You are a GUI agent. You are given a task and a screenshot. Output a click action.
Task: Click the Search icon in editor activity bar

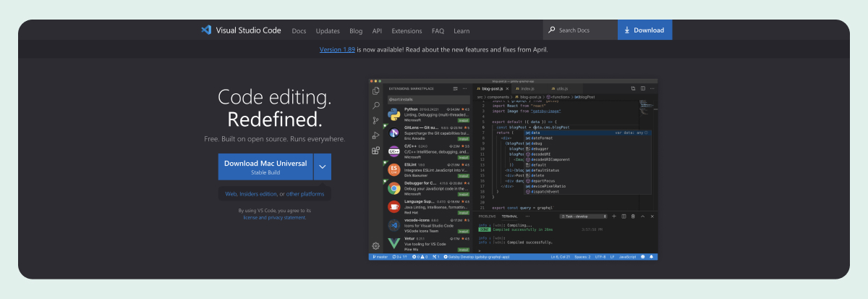coord(375,106)
